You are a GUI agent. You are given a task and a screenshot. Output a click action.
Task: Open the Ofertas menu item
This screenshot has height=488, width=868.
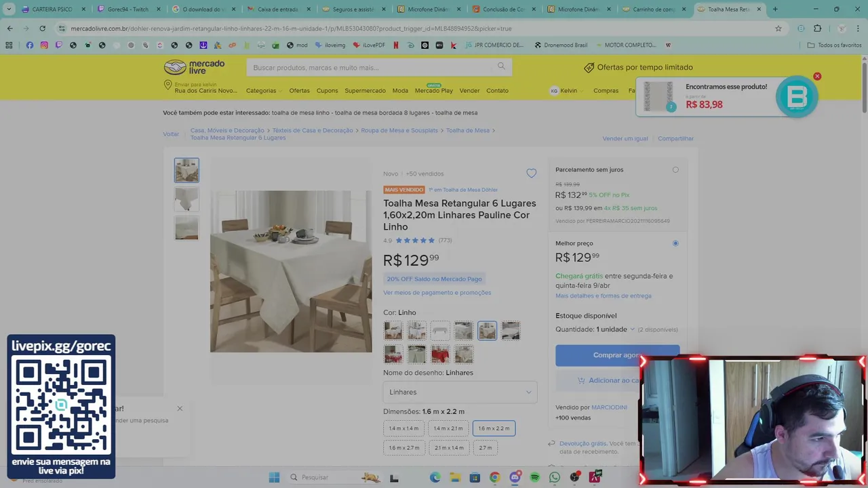tap(299, 91)
